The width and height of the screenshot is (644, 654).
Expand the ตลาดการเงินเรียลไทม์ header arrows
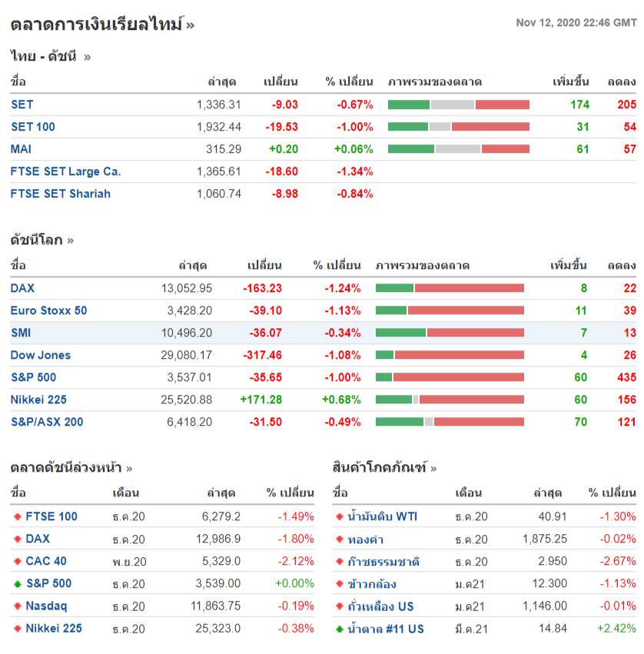pyautogui.click(x=190, y=25)
